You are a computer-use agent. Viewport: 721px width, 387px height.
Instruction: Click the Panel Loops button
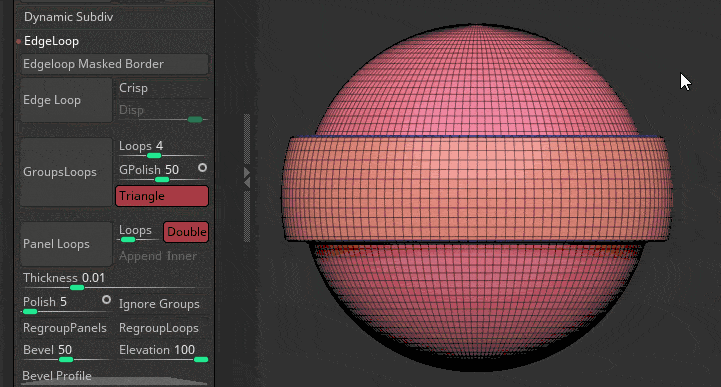click(x=66, y=244)
